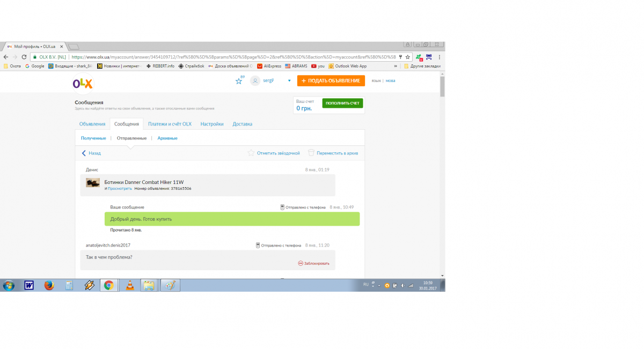Block the user with Заблокировать
The height and width of the screenshot is (349, 644).
click(x=314, y=263)
